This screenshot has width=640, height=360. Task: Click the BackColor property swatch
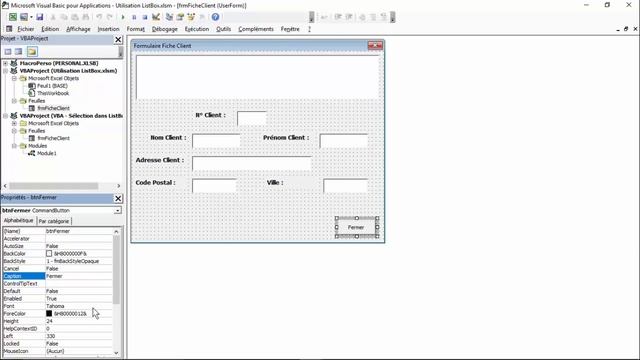[x=49, y=254]
